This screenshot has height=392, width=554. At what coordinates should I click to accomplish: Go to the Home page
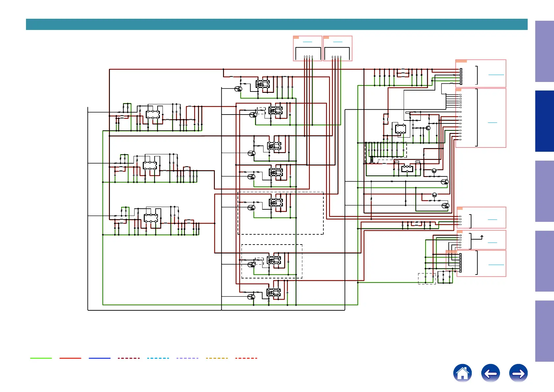coord(462,373)
